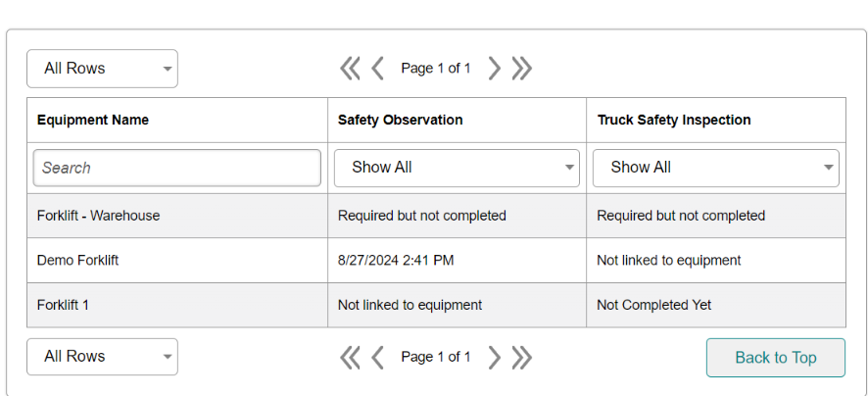The image size is (868, 396).
Task: Sort by Truck Safety Inspection column header
Action: pos(674,120)
